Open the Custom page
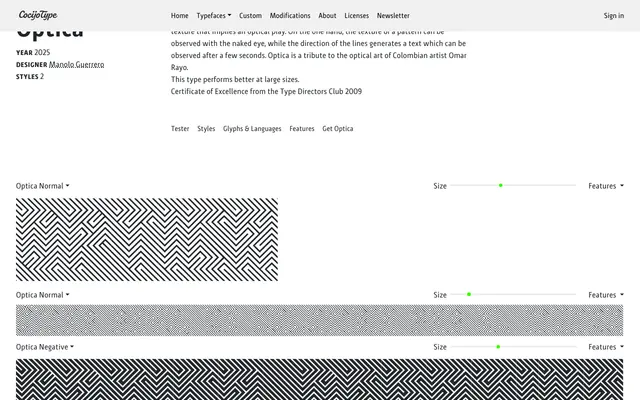 click(250, 16)
